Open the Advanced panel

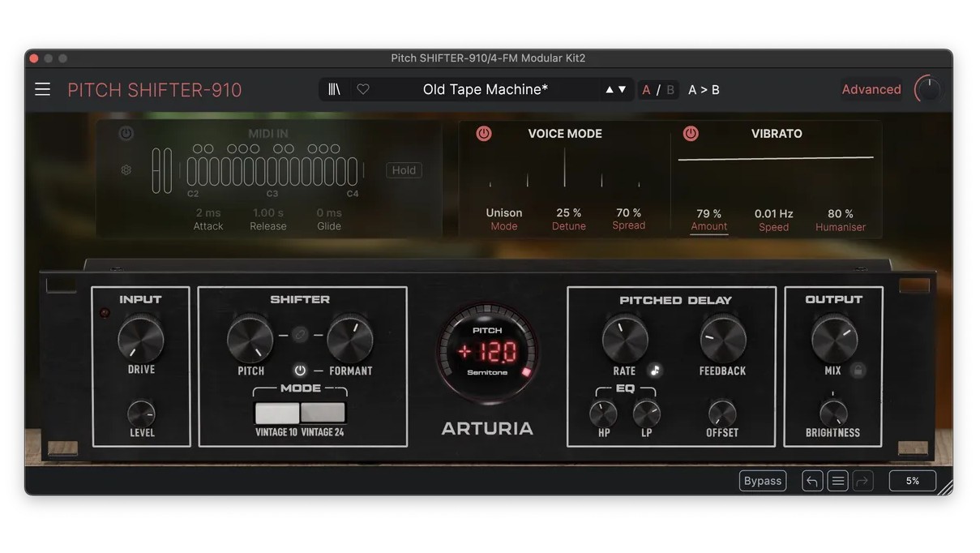pos(871,90)
